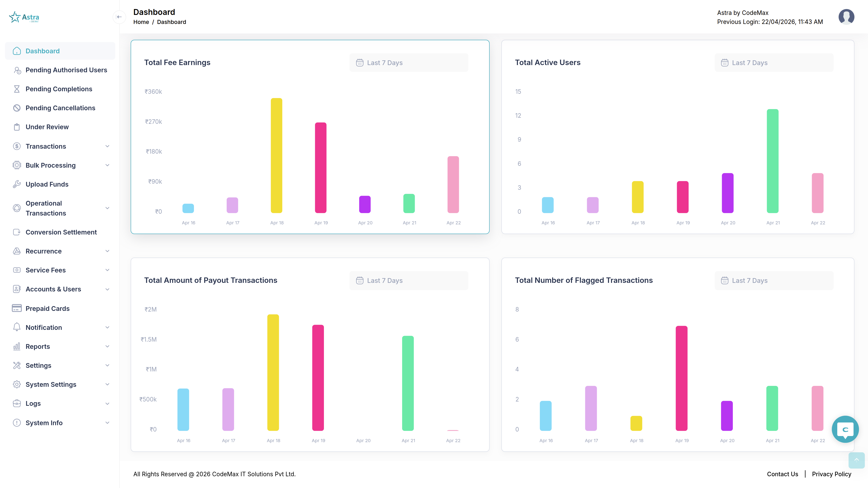This screenshot has height=488, width=868.
Task: Expand the Accounts & Users chevron
Action: pos(108,289)
